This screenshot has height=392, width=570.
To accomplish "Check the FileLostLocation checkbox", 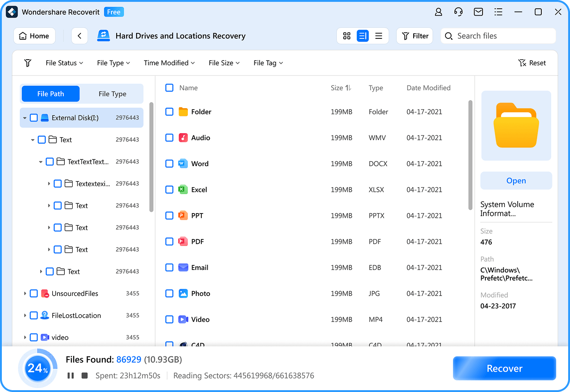I will [x=34, y=315].
